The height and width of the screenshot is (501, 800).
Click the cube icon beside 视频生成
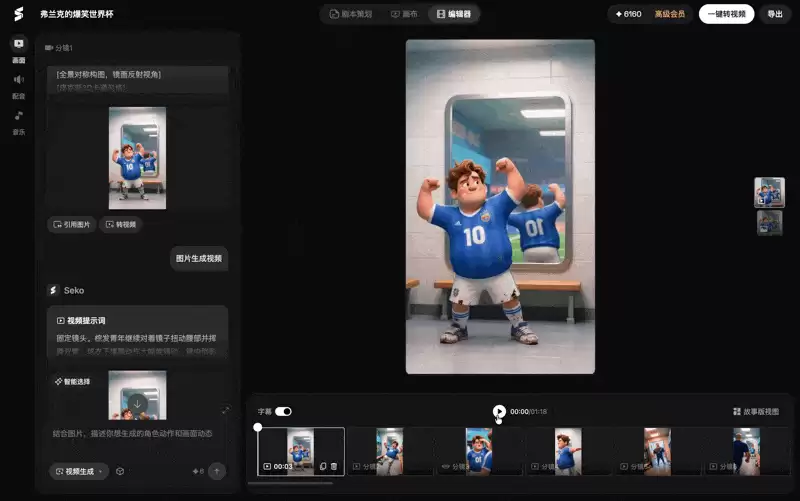click(120, 471)
